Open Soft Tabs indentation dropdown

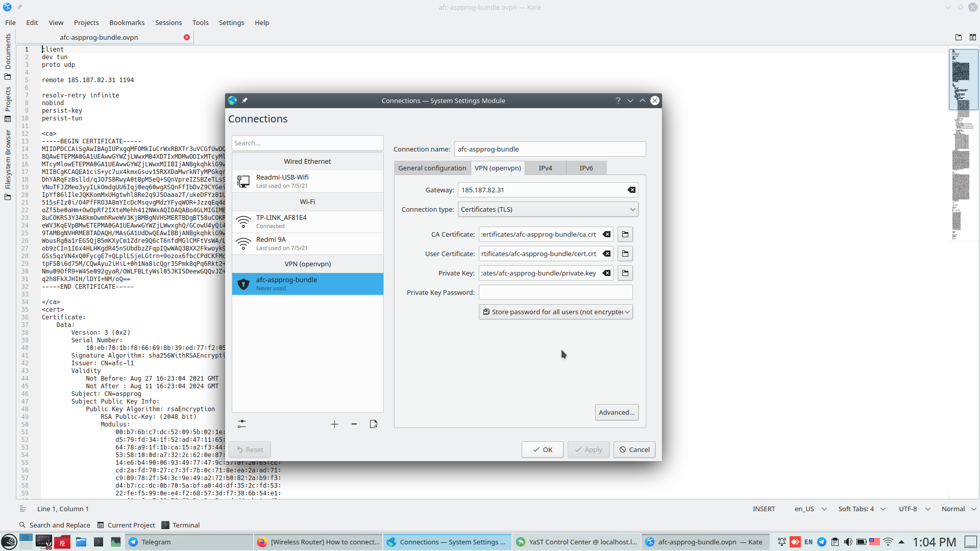pos(862,509)
